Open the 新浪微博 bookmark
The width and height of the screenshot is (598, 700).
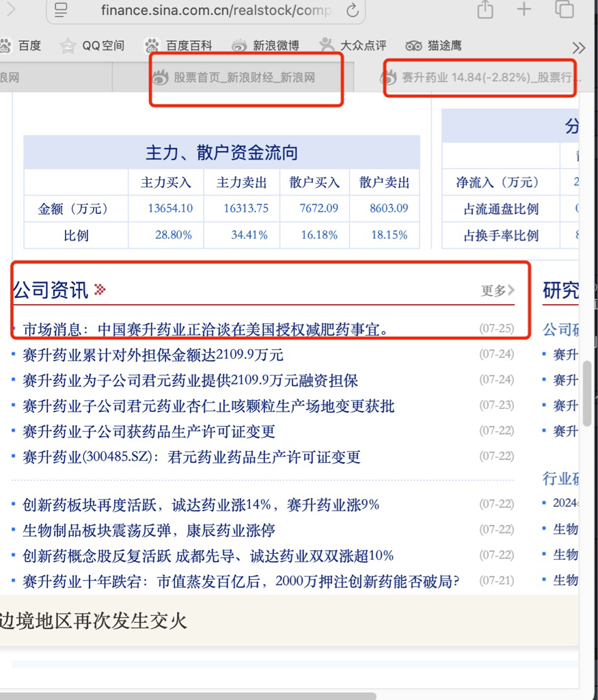pos(276,46)
